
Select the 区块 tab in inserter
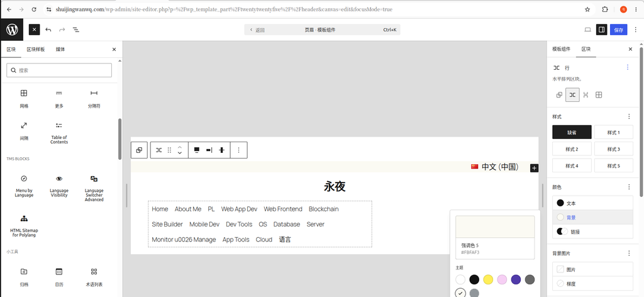point(11,49)
